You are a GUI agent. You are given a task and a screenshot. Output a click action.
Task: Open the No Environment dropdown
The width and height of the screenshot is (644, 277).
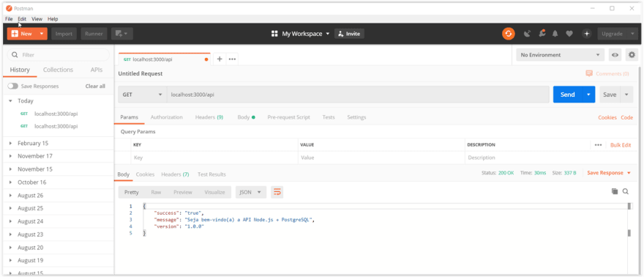pos(561,55)
